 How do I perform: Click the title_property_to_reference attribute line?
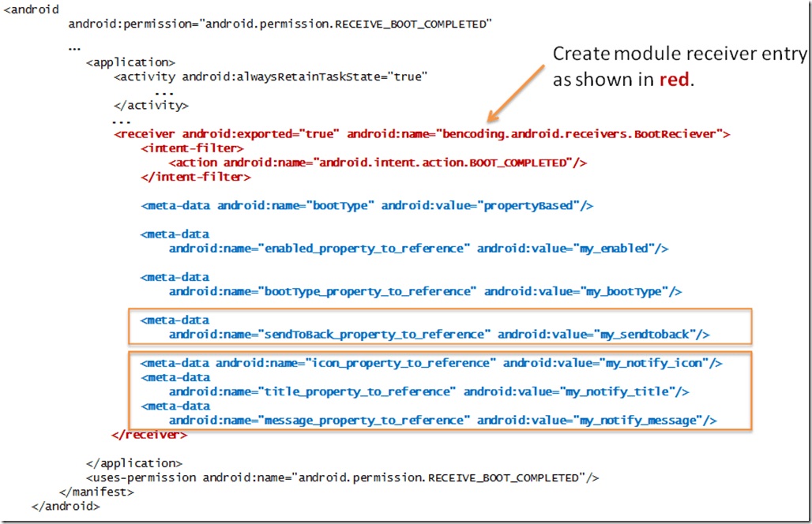click(429, 391)
